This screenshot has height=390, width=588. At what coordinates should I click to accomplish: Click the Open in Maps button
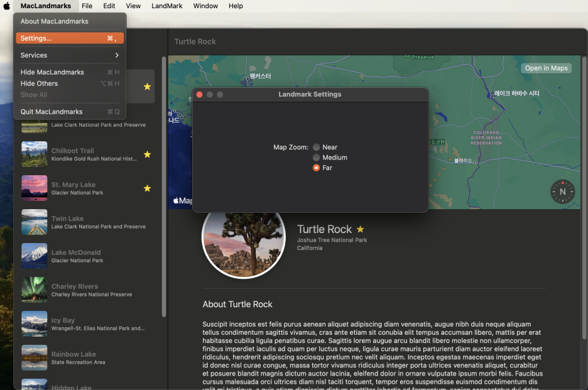tap(546, 68)
